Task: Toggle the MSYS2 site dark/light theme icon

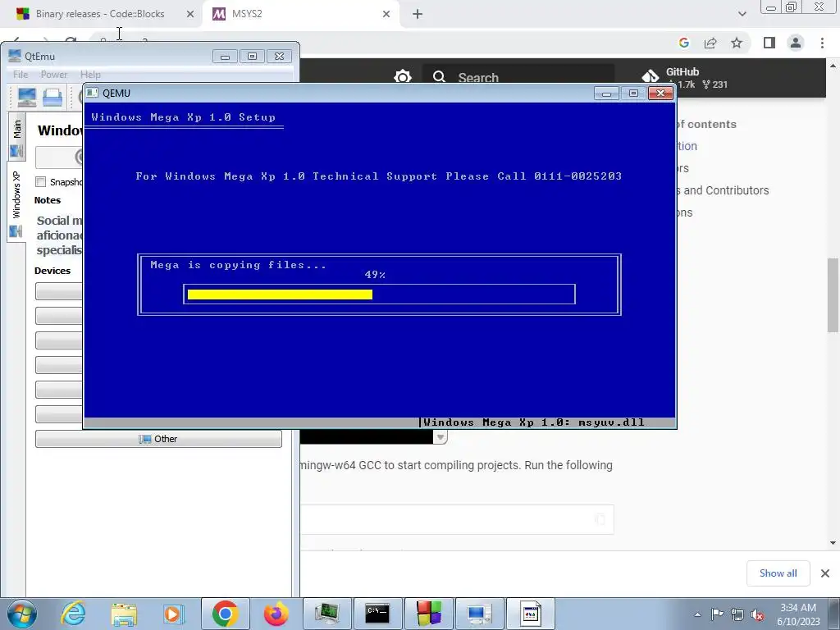Action: click(x=403, y=77)
